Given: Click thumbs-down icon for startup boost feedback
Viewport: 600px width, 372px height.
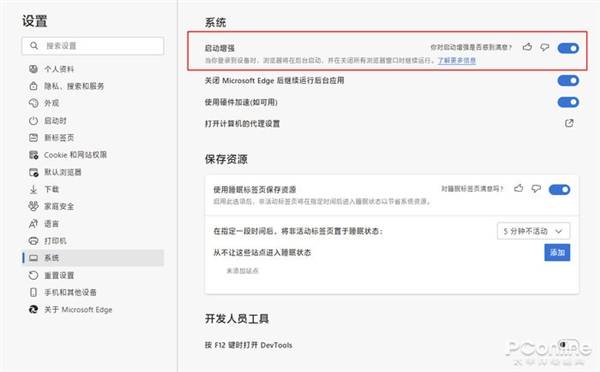Looking at the screenshot, I should 545,47.
